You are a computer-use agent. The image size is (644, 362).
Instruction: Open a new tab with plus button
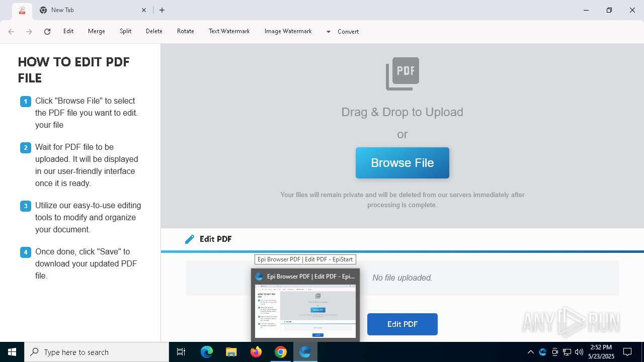click(162, 10)
